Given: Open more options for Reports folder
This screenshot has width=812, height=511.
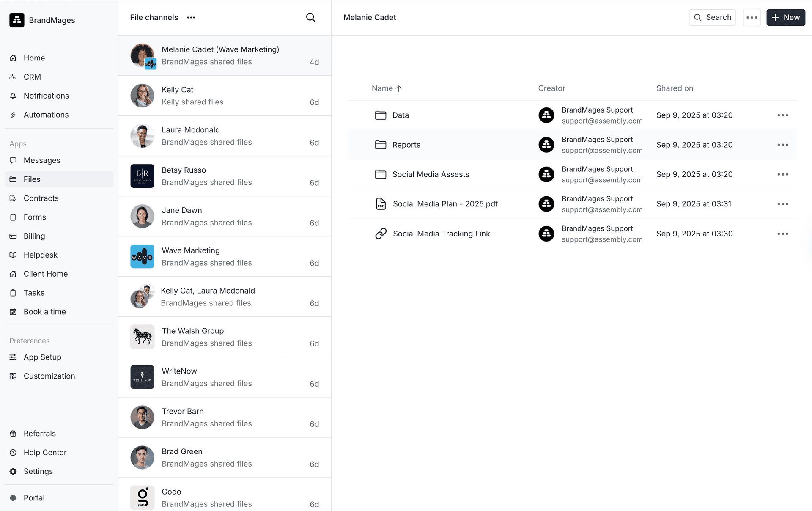Looking at the screenshot, I should click(x=782, y=145).
